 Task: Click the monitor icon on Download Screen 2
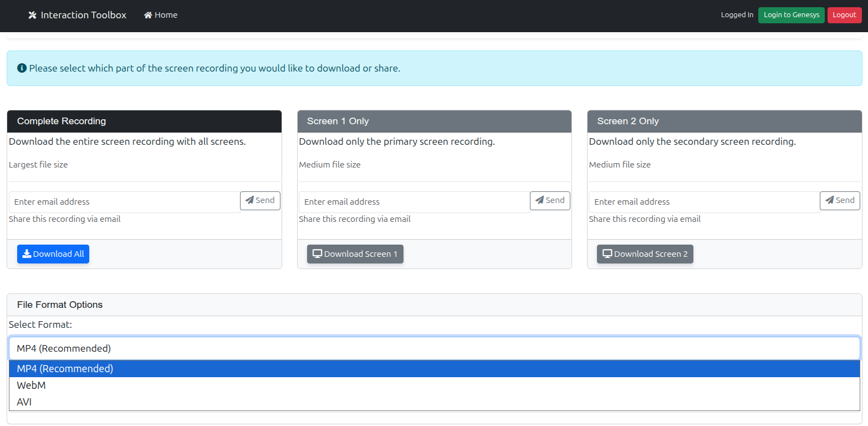pyautogui.click(x=607, y=254)
